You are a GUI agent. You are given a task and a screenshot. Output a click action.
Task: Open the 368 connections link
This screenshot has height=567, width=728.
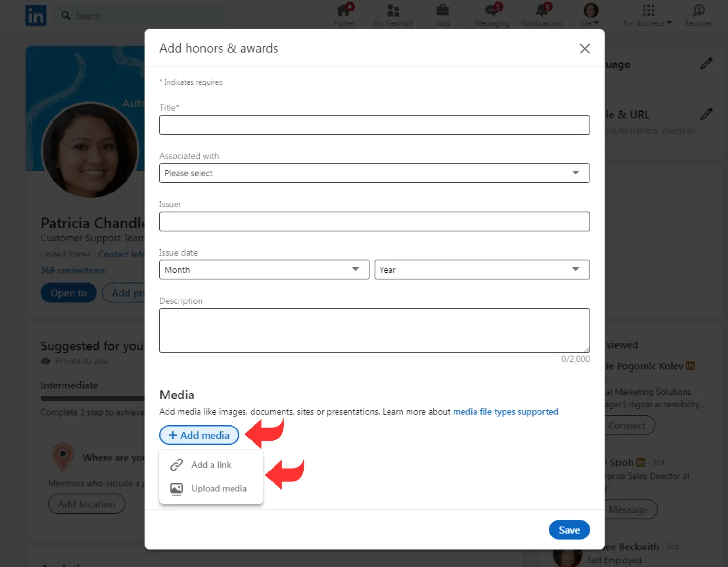click(x=73, y=270)
